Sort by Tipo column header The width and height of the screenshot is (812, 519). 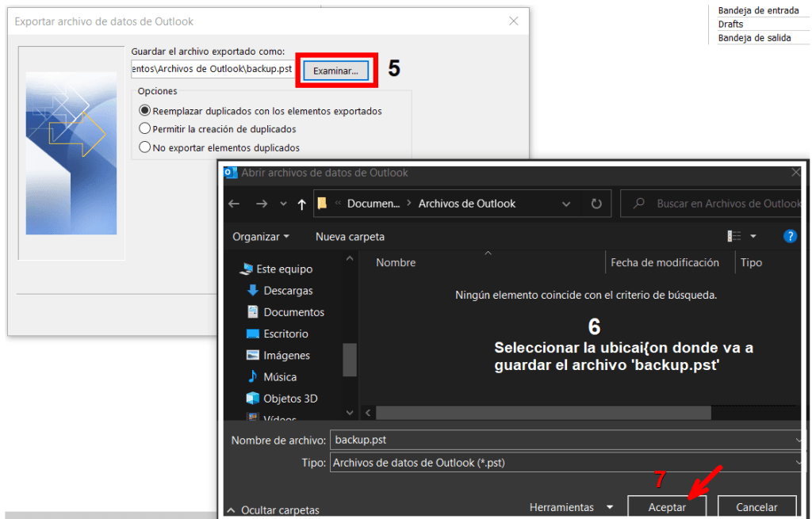point(751,262)
